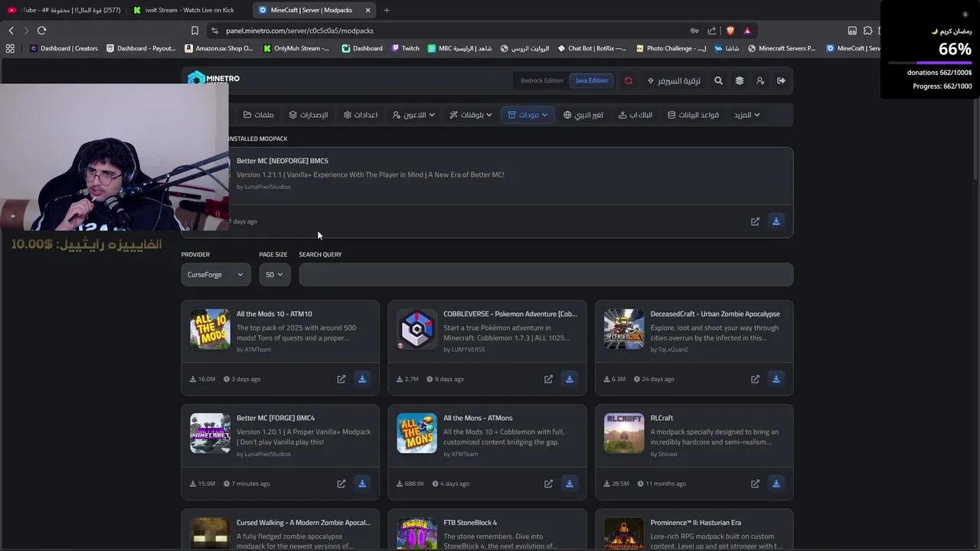Install RLCraft with its download icon
Viewport: 980px width, 551px height.
(776, 484)
